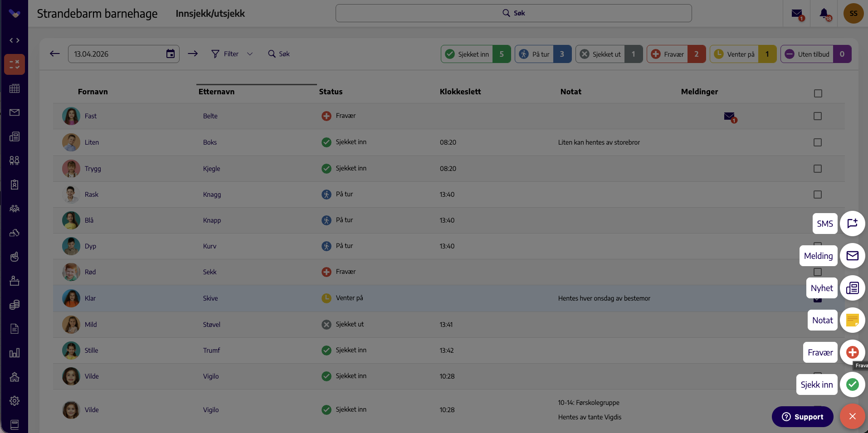868x433 pixels.
Task: Click the SMS chat bubble icon
Action: [852, 224]
